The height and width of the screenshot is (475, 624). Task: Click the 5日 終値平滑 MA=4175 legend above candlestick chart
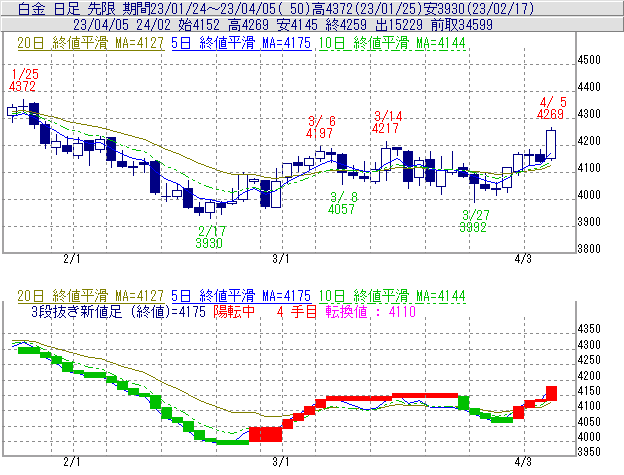[241, 43]
